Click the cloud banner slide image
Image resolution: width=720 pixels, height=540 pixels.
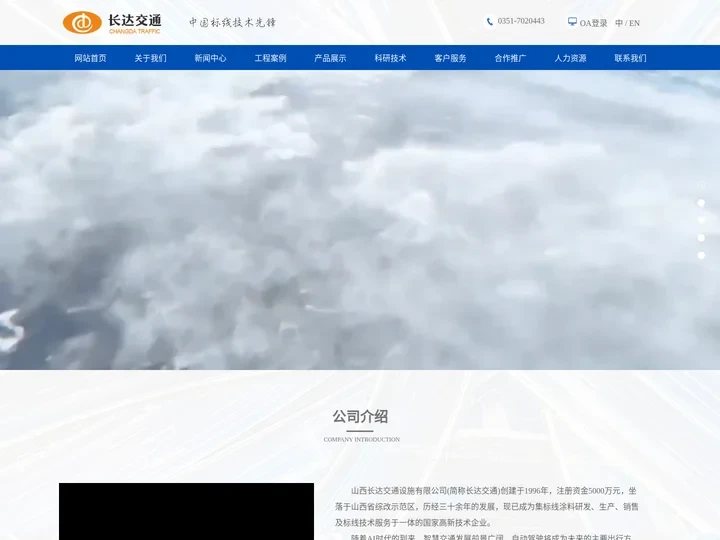coord(360,220)
